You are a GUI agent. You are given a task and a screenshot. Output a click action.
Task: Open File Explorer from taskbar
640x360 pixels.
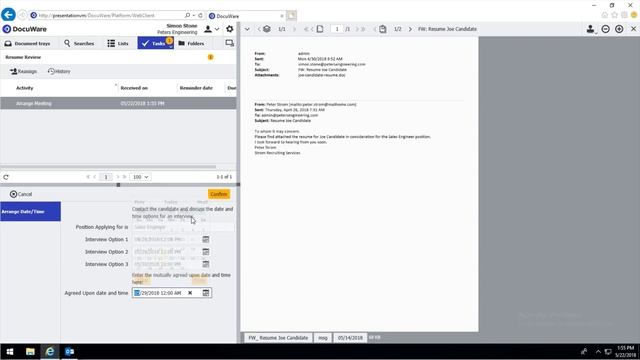pos(30,351)
